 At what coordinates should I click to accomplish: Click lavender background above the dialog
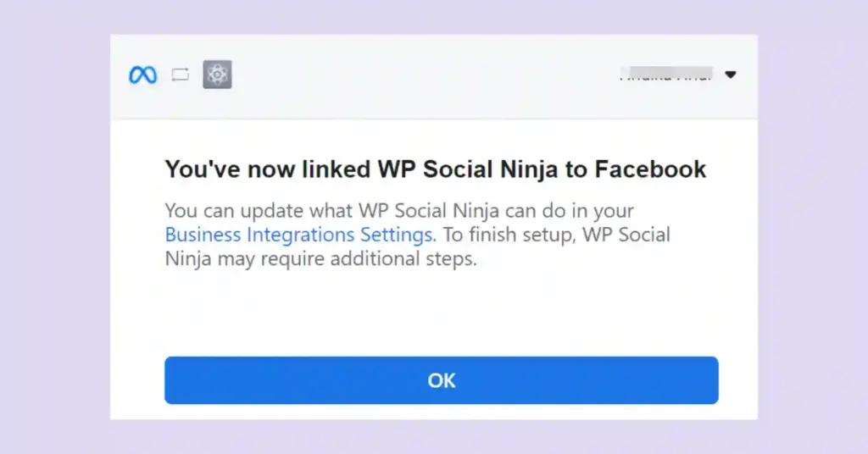[x=434, y=17]
